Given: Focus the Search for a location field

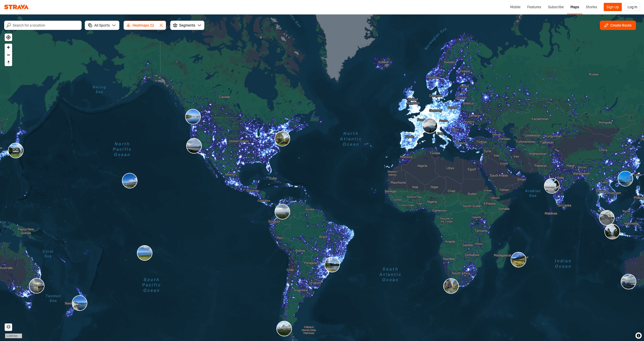Looking at the screenshot, I should pyautogui.click(x=43, y=25).
